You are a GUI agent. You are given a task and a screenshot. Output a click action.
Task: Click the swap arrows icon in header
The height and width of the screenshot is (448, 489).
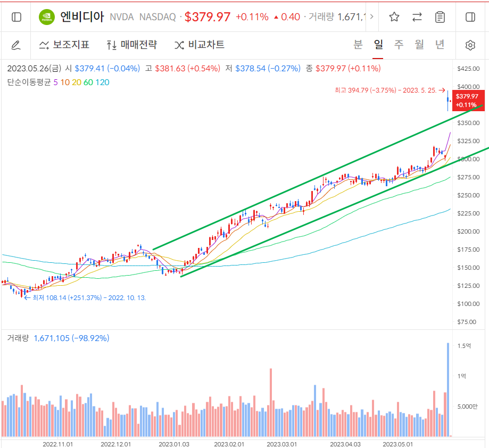pos(417,17)
